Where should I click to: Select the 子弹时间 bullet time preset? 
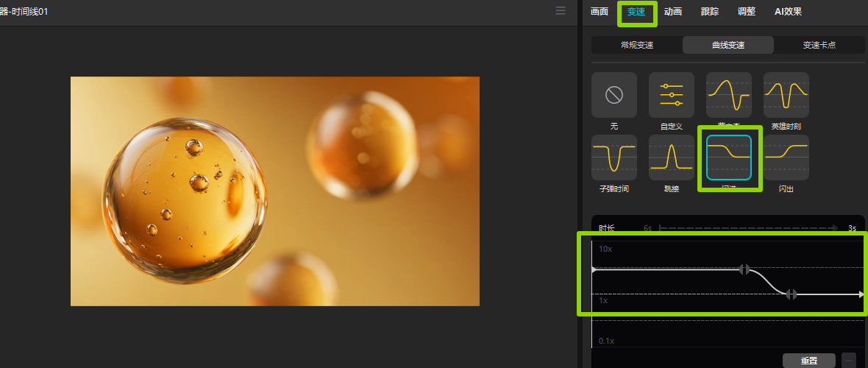[x=613, y=158]
